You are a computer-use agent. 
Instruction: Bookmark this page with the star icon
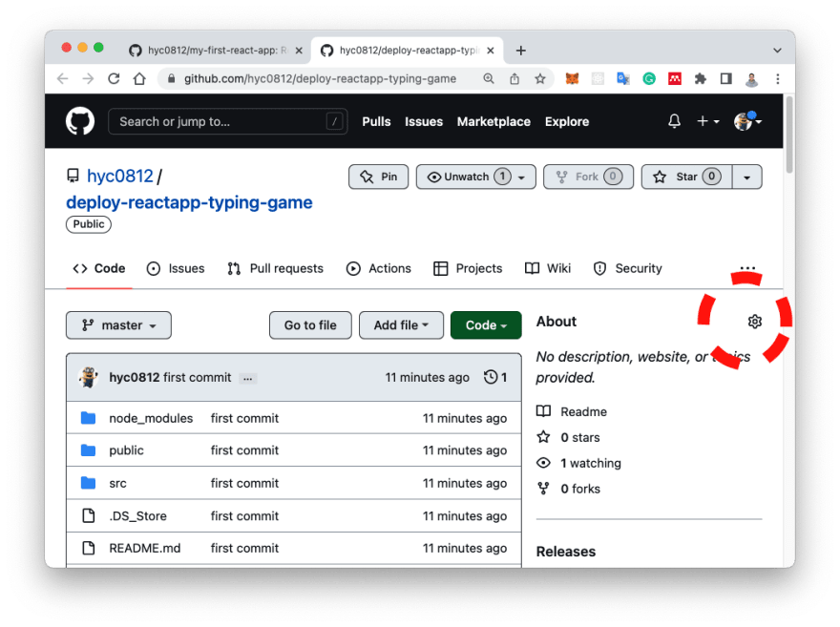coord(540,78)
